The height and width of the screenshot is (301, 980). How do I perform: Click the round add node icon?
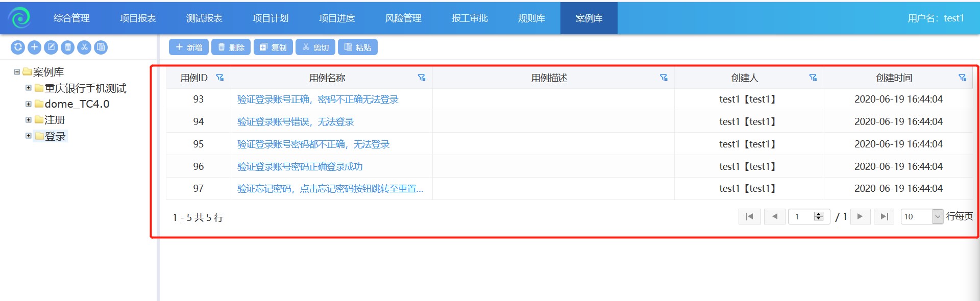click(x=34, y=47)
